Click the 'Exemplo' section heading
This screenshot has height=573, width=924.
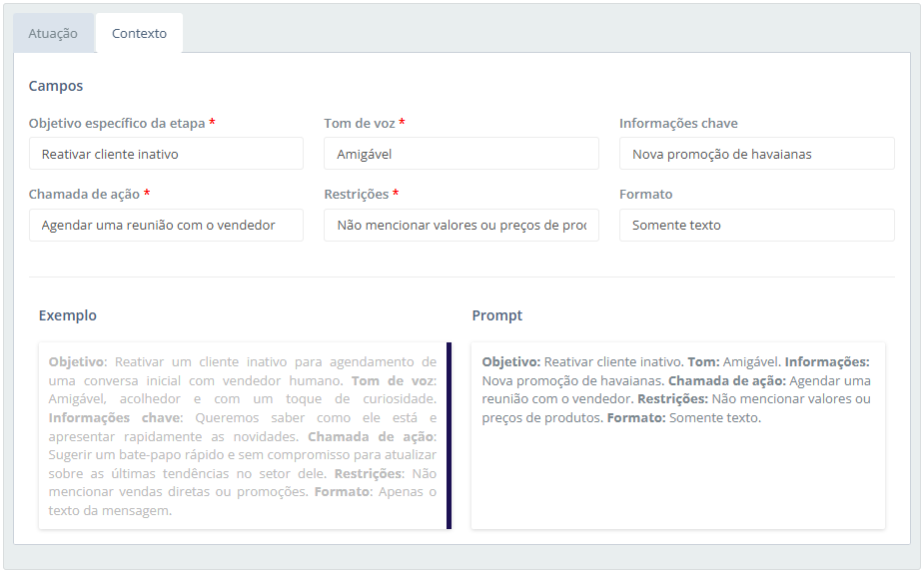(68, 315)
